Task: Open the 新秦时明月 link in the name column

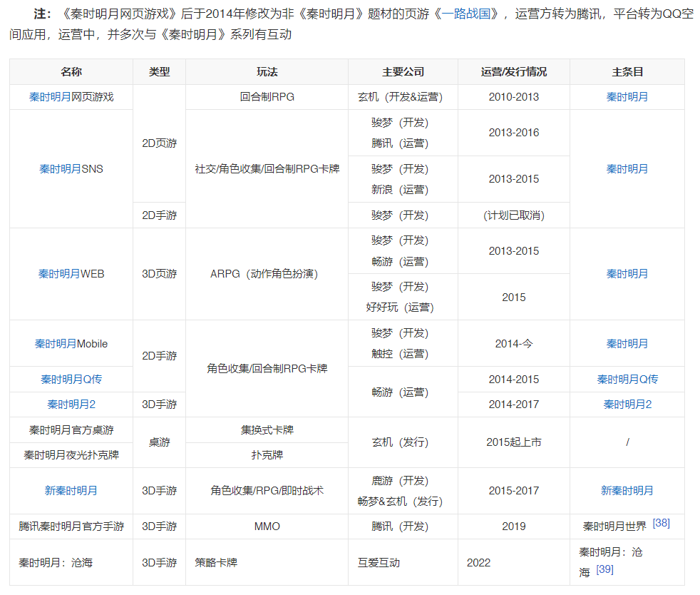Action: 71,490
